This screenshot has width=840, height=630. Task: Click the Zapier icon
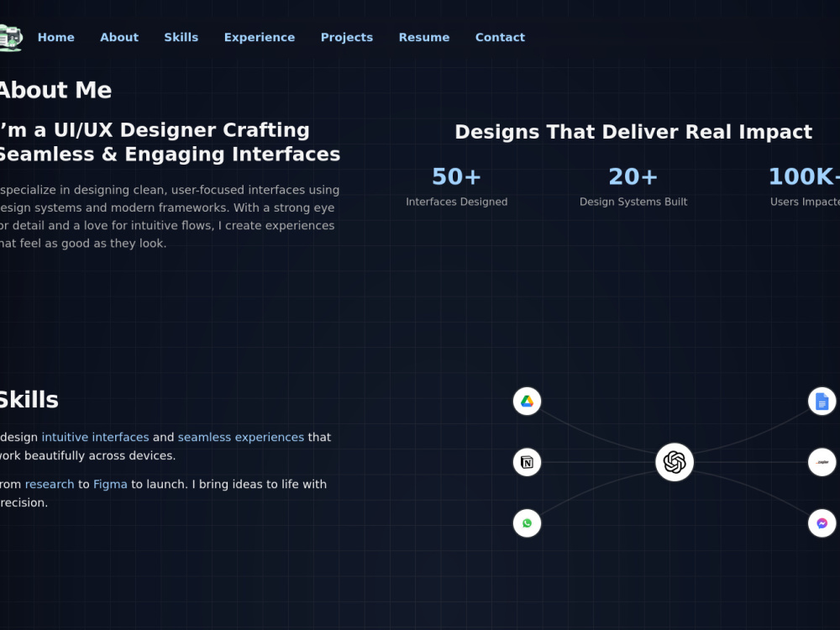click(822, 462)
